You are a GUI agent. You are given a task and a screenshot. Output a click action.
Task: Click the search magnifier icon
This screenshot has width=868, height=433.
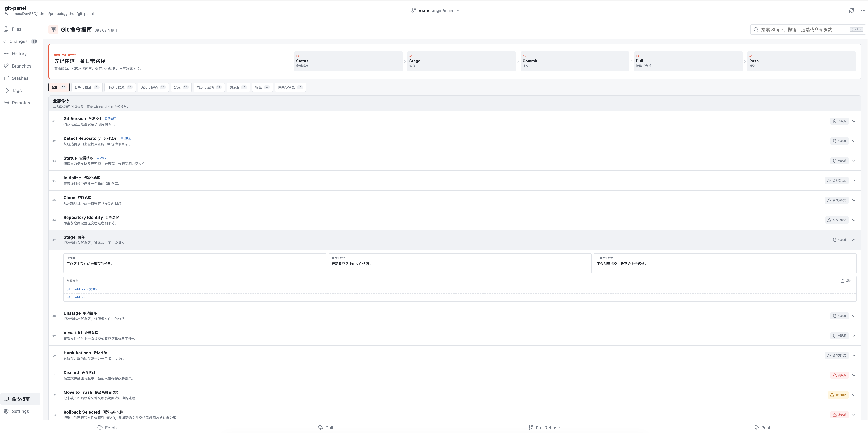click(x=756, y=30)
